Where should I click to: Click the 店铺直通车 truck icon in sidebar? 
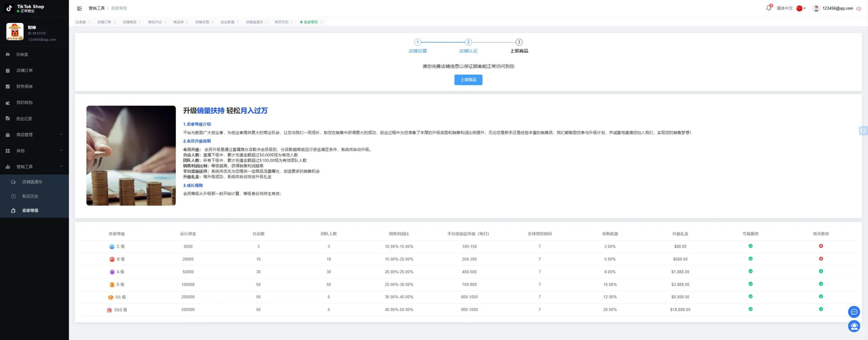[14, 182]
